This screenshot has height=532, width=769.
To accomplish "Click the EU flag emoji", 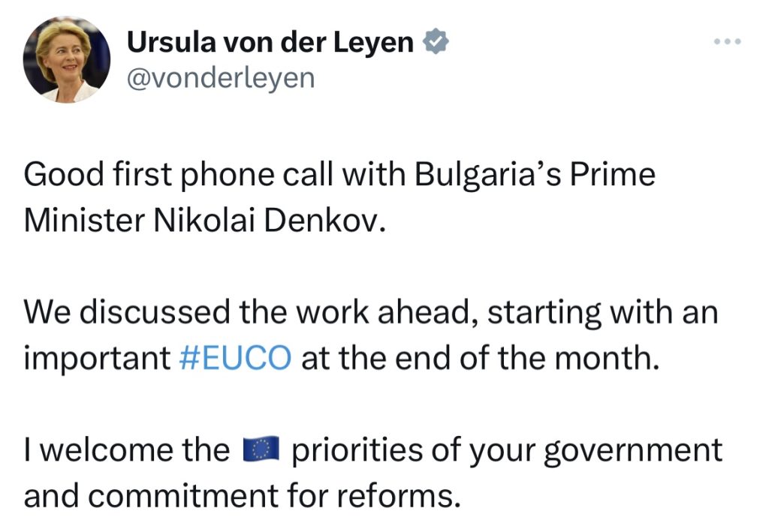I will tap(261, 450).
